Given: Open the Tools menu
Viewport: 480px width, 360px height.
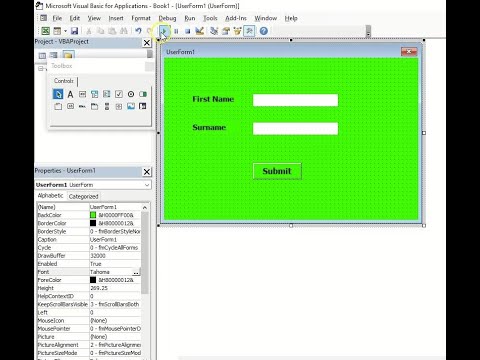Looking at the screenshot, I should click(210, 18).
